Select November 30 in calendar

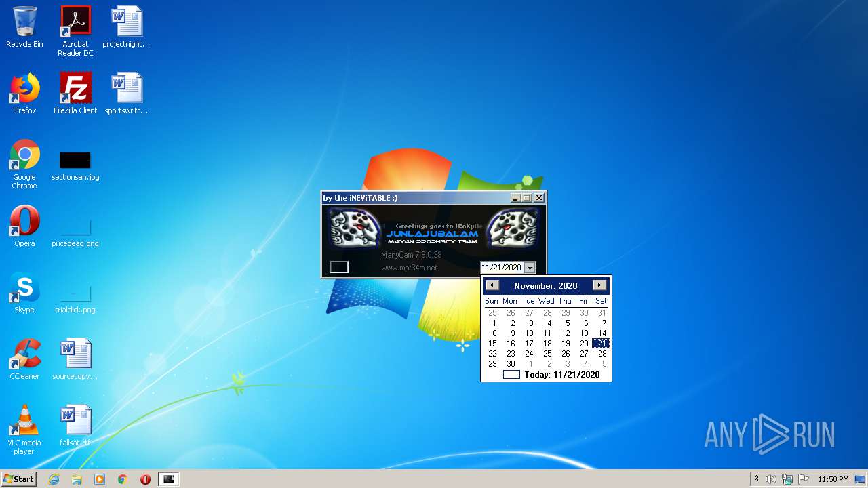click(511, 364)
